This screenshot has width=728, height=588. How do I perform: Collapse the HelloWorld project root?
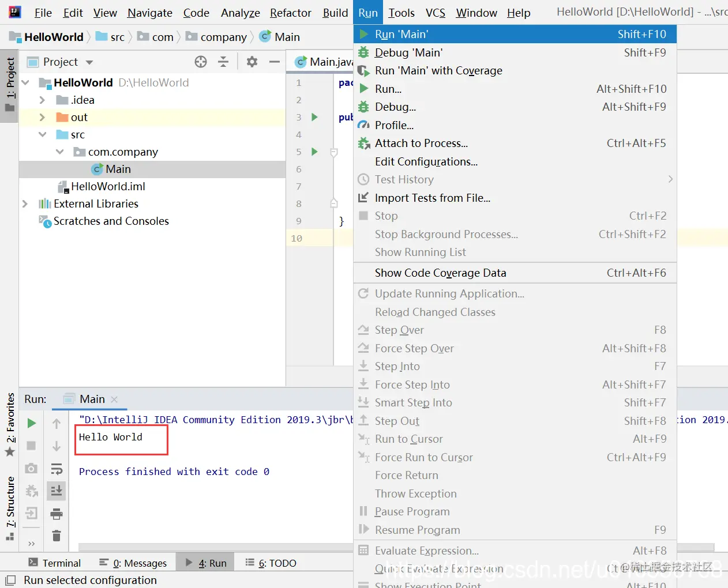point(25,82)
